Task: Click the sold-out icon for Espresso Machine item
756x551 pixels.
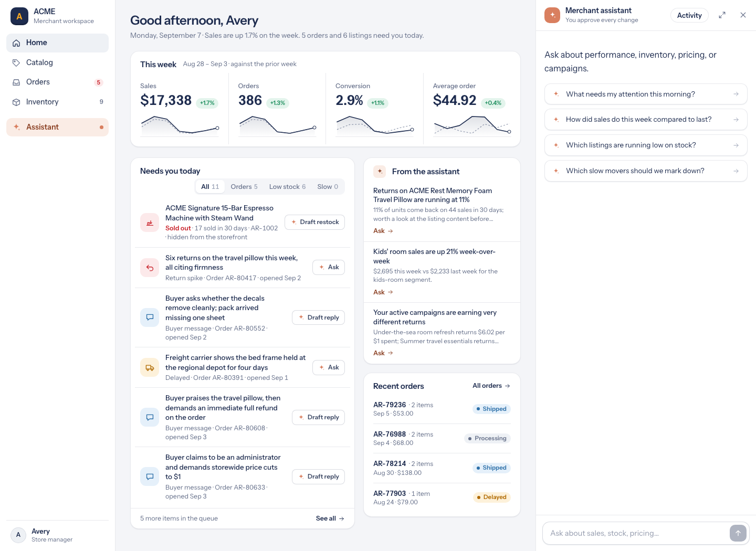Action: tap(150, 222)
